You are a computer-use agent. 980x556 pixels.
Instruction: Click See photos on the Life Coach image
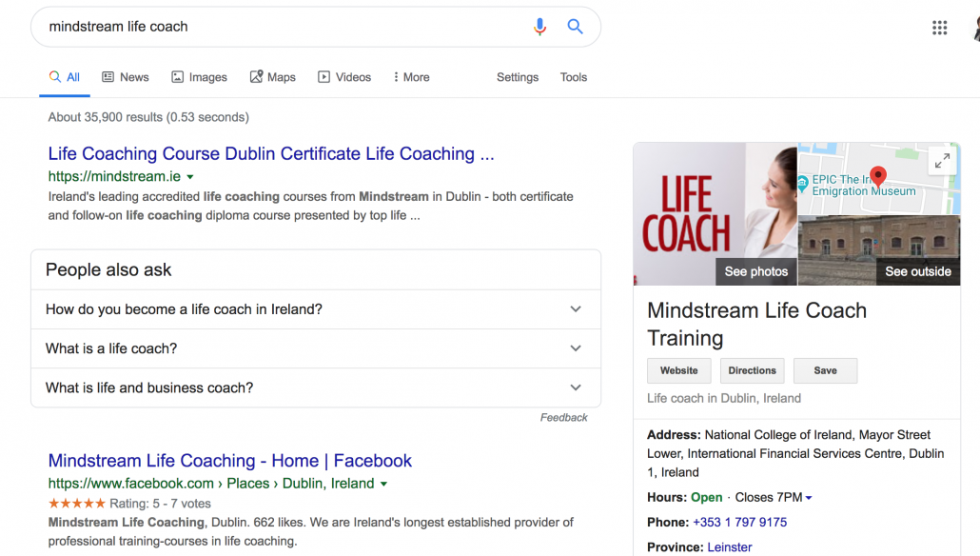click(756, 271)
